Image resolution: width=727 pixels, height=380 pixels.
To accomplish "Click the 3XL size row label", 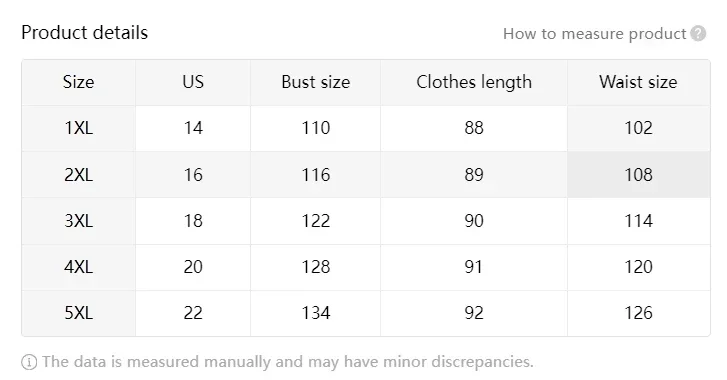I will tap(78, 221).
